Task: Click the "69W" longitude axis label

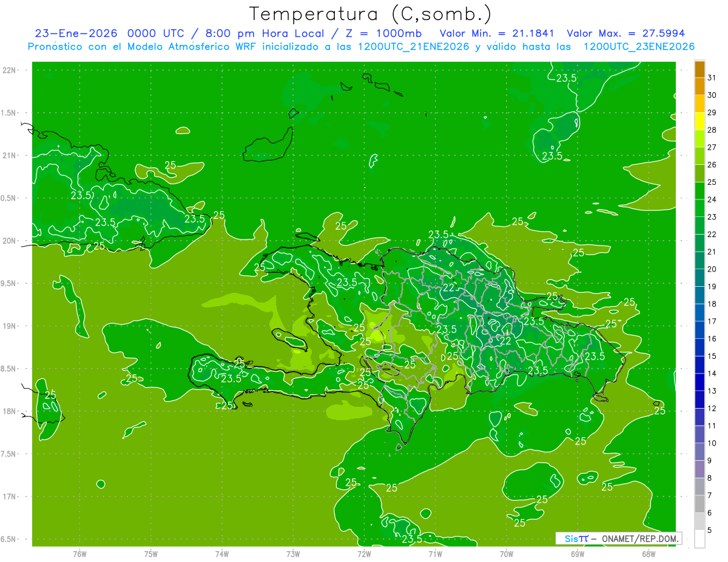Action: pyautogui.click(x=578, y=554)
